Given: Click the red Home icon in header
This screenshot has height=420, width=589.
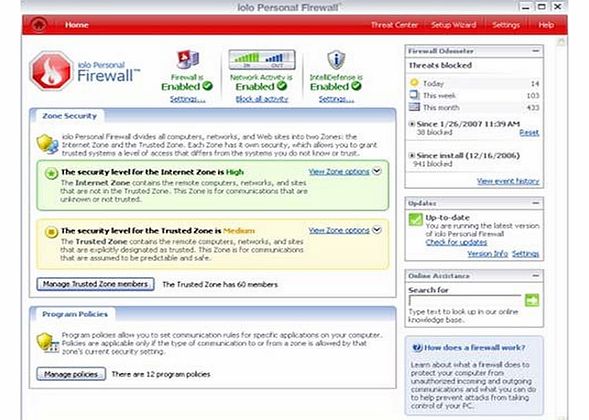Looking at the screenshot, I should [x=39, y=25].
